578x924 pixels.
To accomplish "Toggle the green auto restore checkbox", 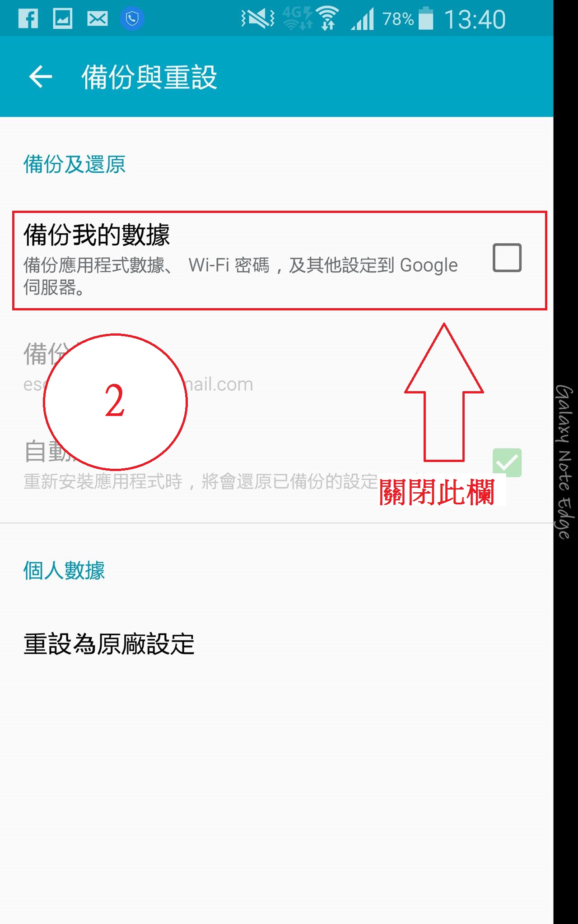I will coord(507,462).
